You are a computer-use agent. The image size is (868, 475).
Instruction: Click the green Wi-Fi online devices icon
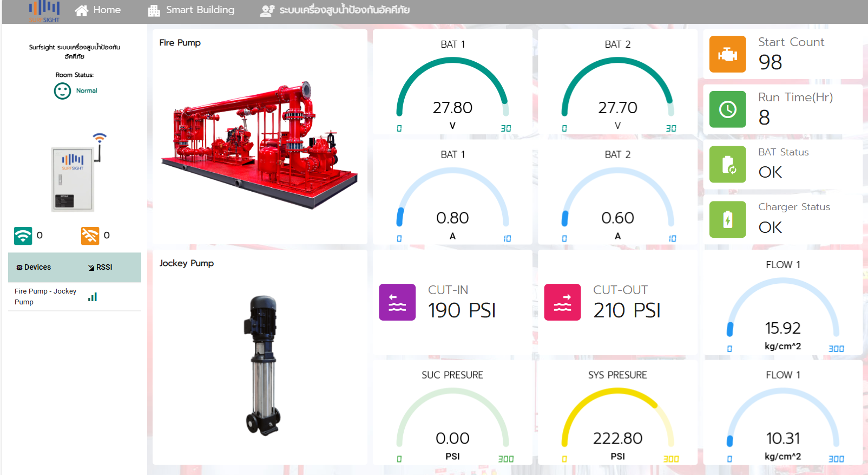[23, 236]
